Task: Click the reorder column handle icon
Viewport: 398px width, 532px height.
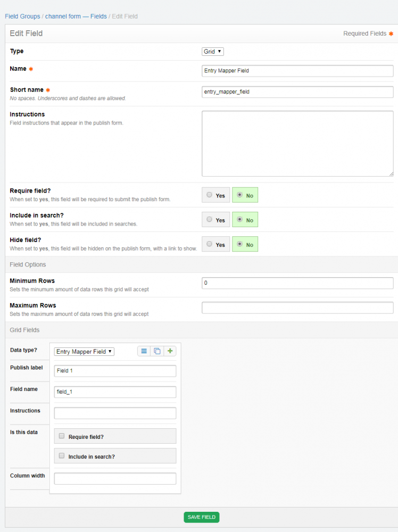Action: pyautogui.click(x=144, y=351)
